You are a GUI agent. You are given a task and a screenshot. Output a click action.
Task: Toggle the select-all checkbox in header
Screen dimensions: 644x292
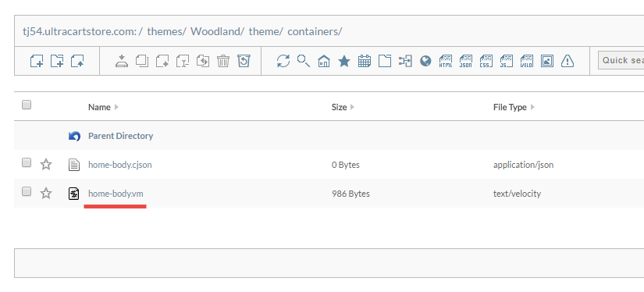(x=27, y=105)
